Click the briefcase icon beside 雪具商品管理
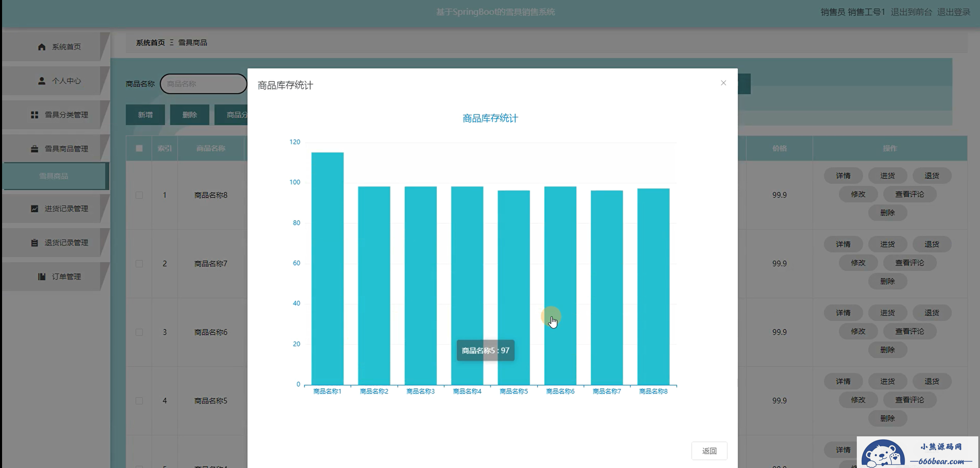The image size is (980, 468). point(35,149)
